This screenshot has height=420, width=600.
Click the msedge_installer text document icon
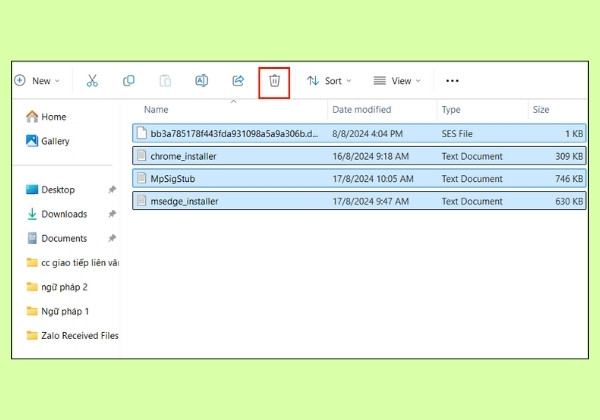coord(142,200)
